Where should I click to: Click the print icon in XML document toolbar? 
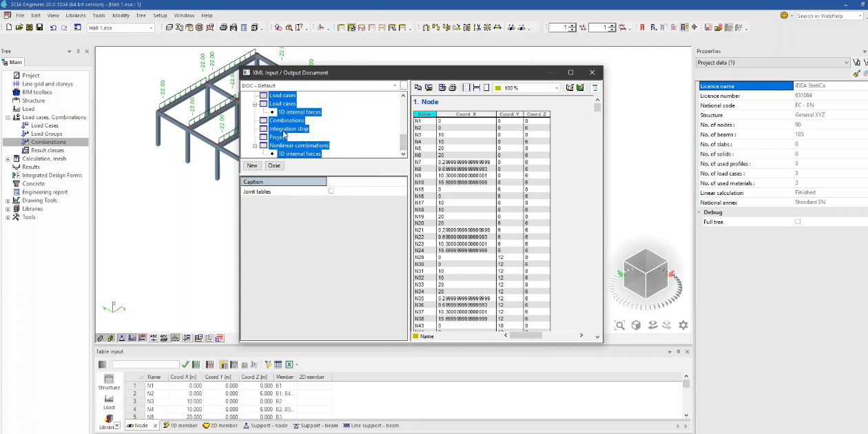(x=453, y=87)
